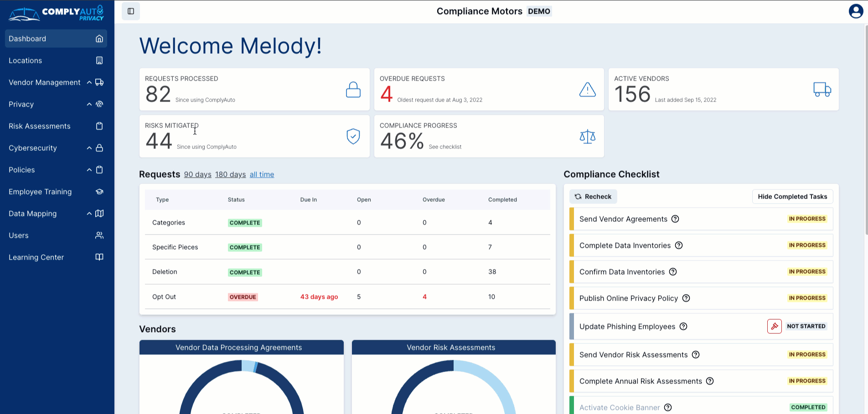
Task: Click the Risk Assessments clipboard icon
Action: [99, 126]
